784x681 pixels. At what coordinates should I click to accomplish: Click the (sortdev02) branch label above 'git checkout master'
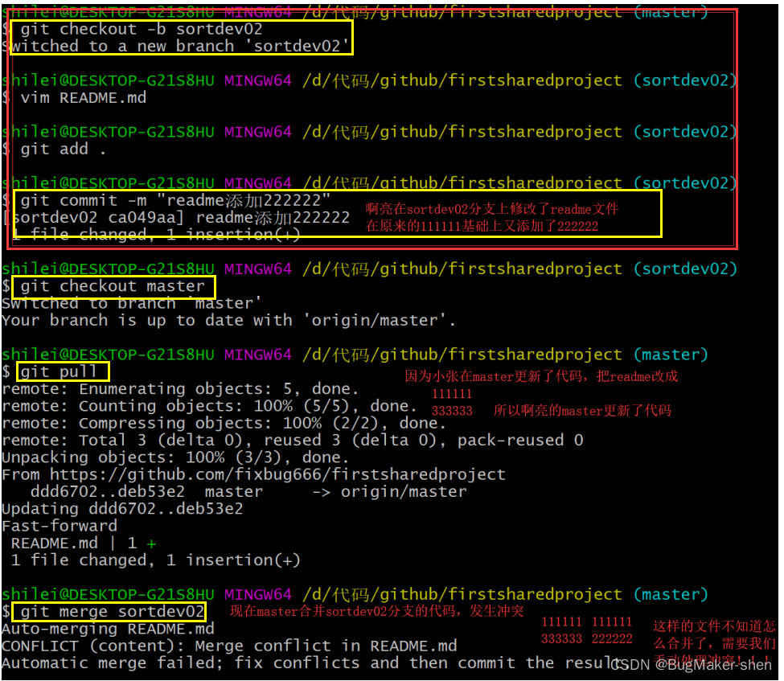[x=685, y=269]
